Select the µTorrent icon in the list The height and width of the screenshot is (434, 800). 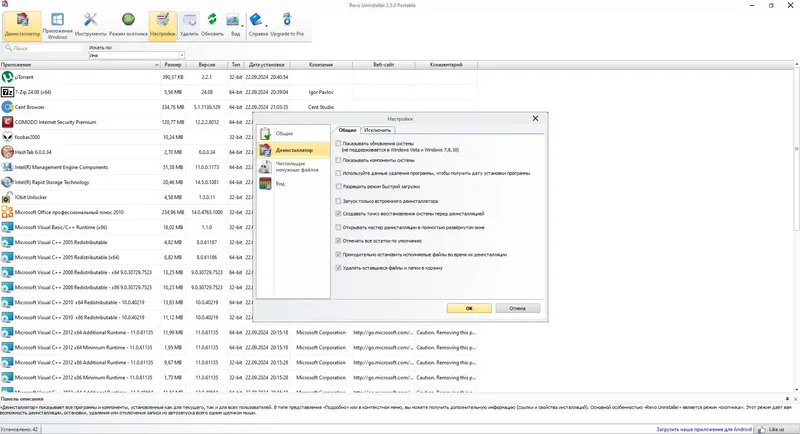(x=7, y=77)
